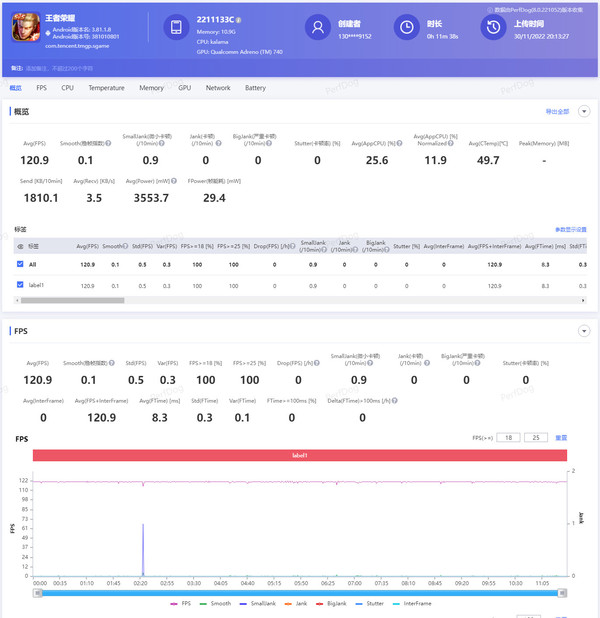This screenshot has width=600, height=618.
Task: Collapse the 概览 section with arrow button
Action: tap(584, 112)
